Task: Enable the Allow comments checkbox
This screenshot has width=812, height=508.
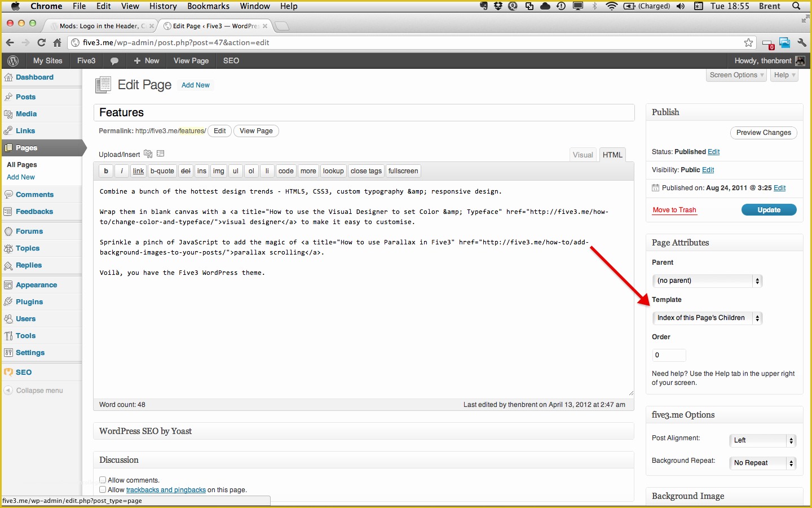Action: (103, 480)
